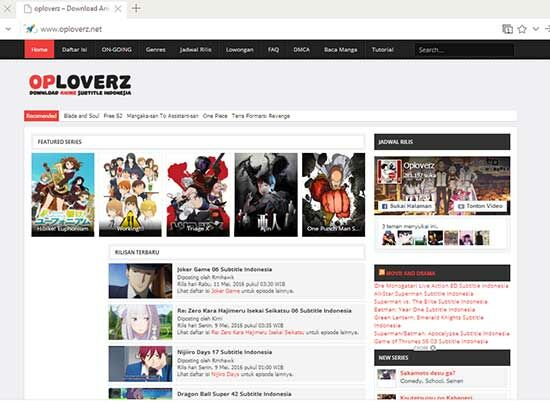
Task: Click the www.oploverz.net address field
Action: point(71,29)
